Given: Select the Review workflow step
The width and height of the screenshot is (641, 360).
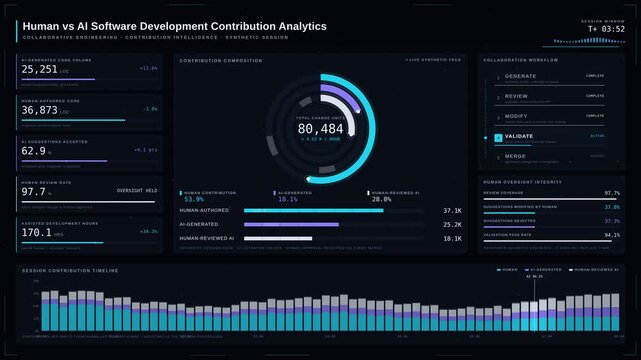Looking at the screenshot, I should click(549, 98).
